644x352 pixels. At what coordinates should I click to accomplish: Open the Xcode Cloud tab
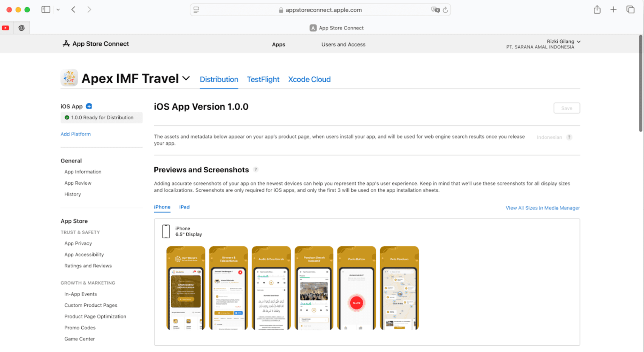pos(309,80)
